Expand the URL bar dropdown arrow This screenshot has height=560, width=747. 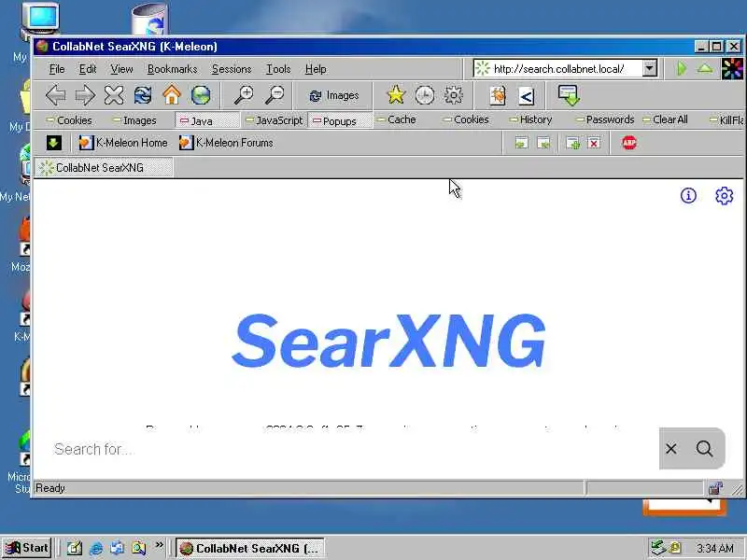pyautogui.click(x=649, y=68)
